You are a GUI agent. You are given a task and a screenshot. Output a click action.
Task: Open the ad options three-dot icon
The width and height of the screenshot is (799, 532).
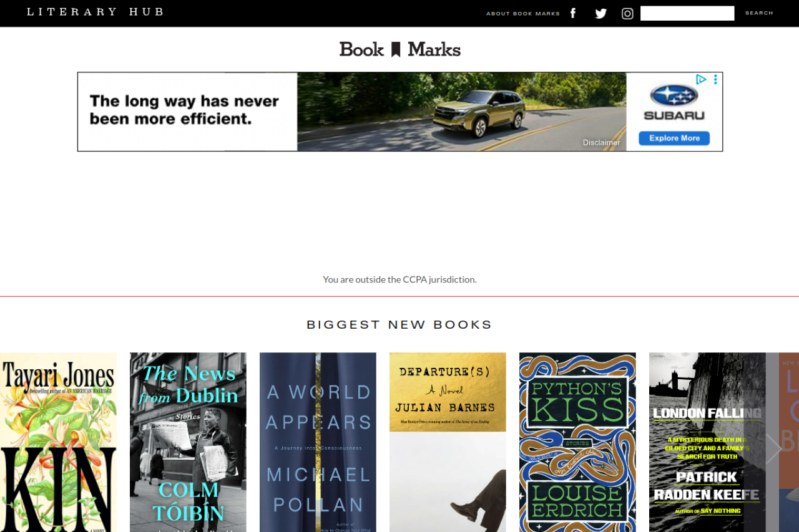click(x=715, y=79)
